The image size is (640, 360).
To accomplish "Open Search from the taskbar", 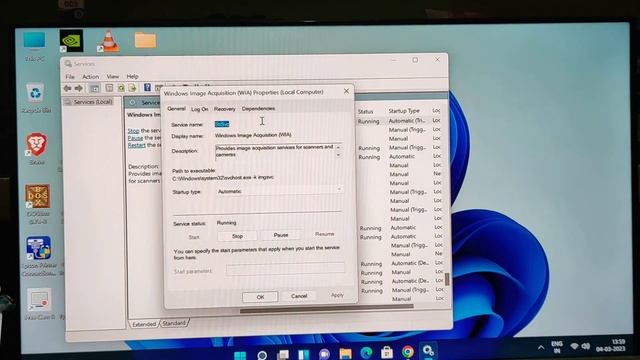I will (x=262, y=354).
